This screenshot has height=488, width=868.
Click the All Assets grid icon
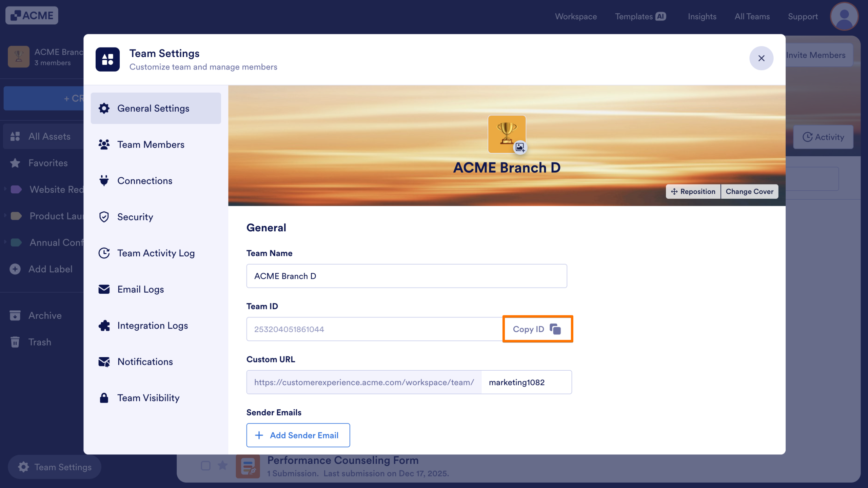pos(15,136)
